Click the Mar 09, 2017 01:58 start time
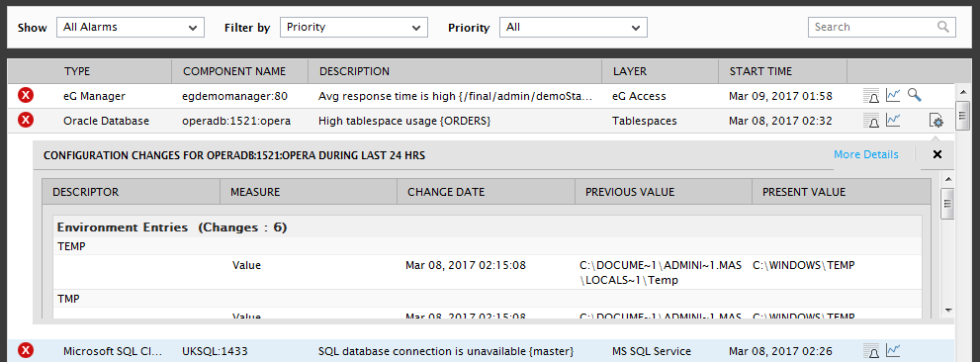980x362 pixels. (x=780, y=96)
